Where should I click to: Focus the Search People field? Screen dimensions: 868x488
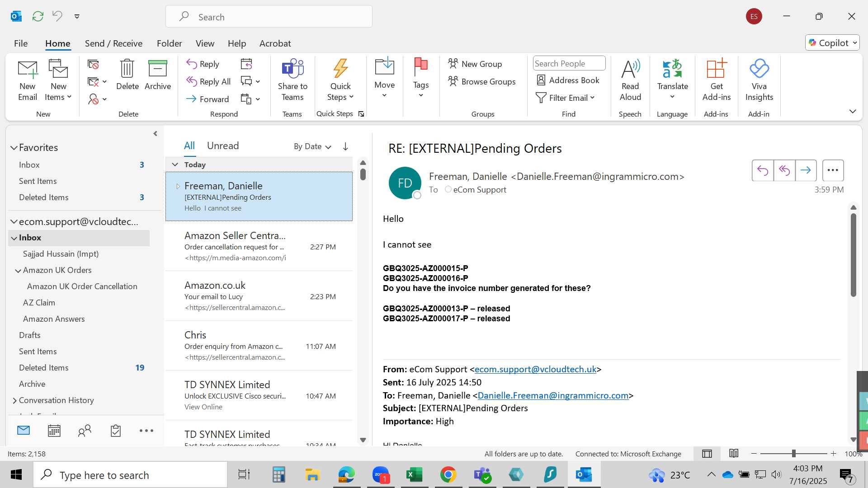[x=569, y=64]
